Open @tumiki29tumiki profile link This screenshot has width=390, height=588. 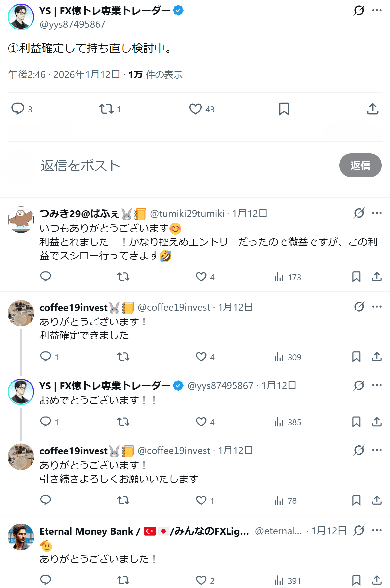pyautogui.click(x=187, y=214)
